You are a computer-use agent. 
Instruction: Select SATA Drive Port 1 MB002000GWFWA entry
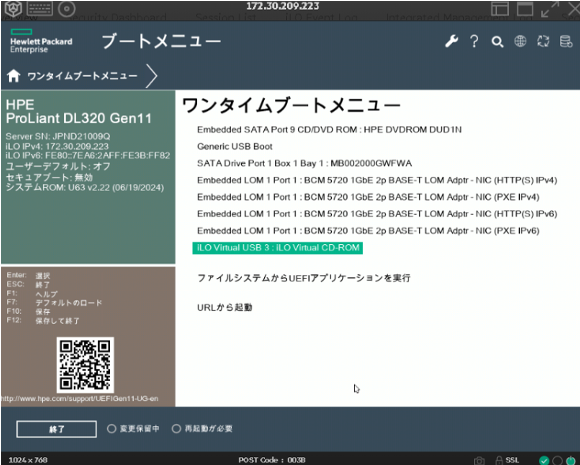point(304,163)
